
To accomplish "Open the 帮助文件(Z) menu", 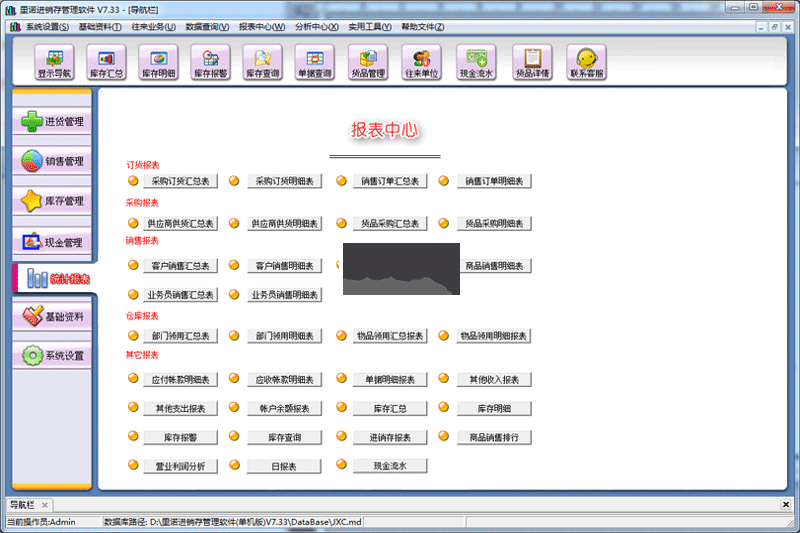I will [422, 27].
